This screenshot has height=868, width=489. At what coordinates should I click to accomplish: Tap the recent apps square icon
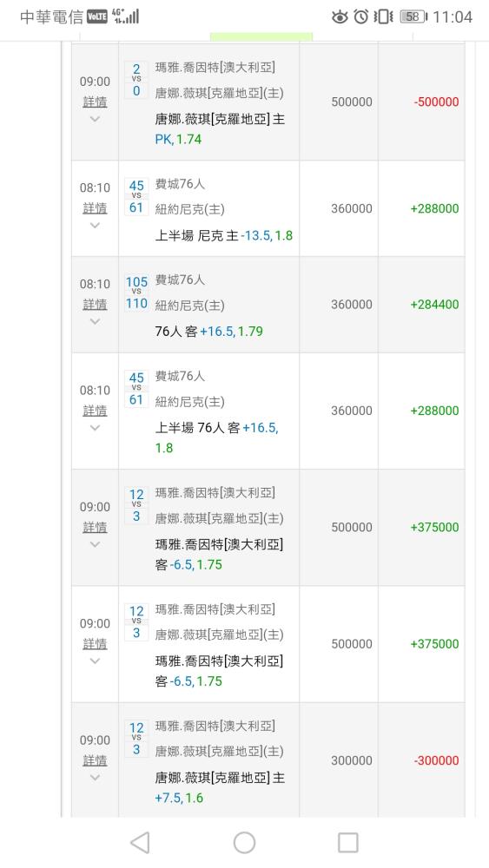347,843
